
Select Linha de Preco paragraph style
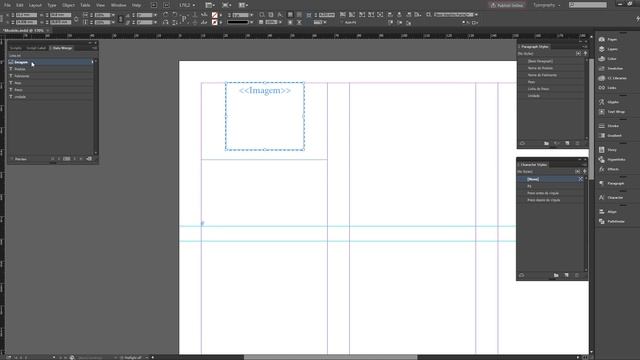click(x=551, y=89)
